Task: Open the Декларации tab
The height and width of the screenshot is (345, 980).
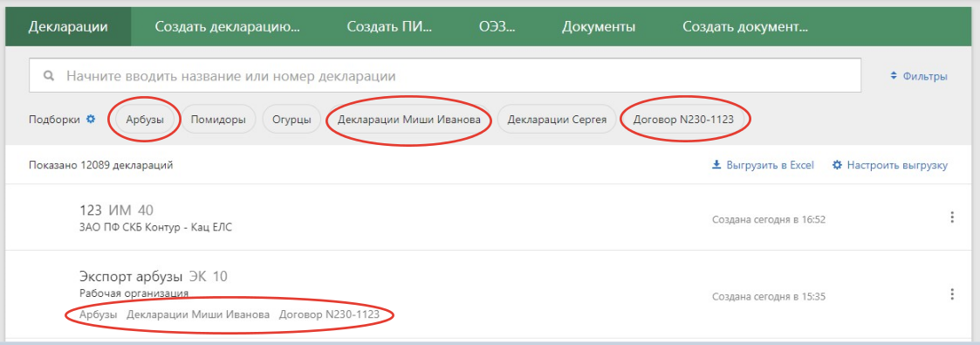Action: pos(68,27)
